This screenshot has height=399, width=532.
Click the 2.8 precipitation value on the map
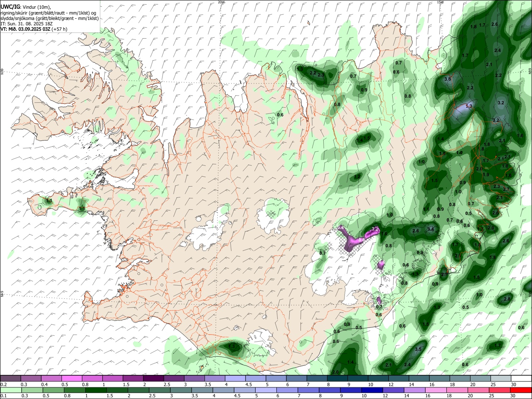pyautogui.click(x=507, y=299)
